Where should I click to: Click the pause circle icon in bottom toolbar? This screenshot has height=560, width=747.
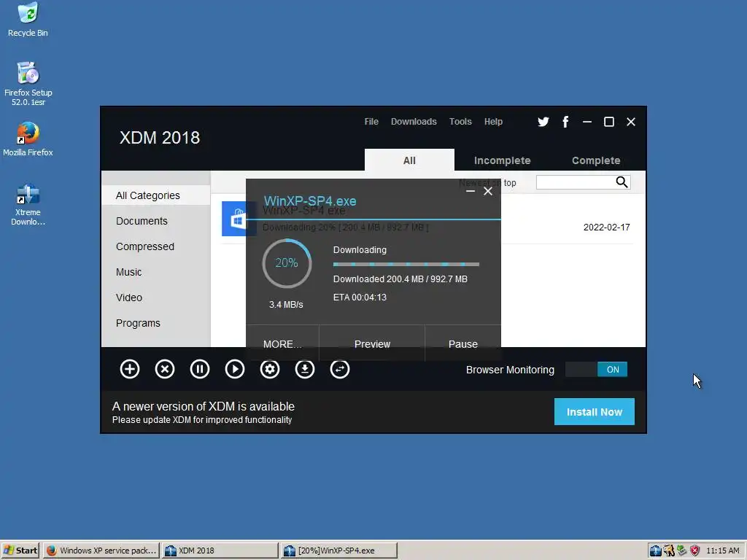point(200,369)
